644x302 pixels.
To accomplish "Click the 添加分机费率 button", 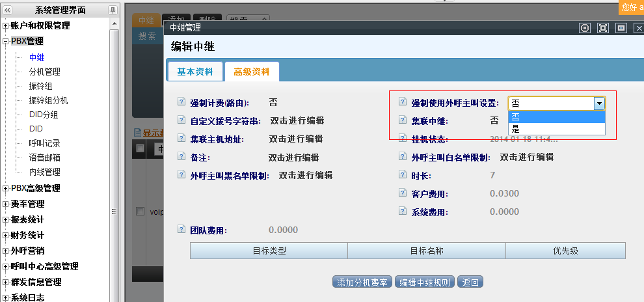I will pos(362,282).
